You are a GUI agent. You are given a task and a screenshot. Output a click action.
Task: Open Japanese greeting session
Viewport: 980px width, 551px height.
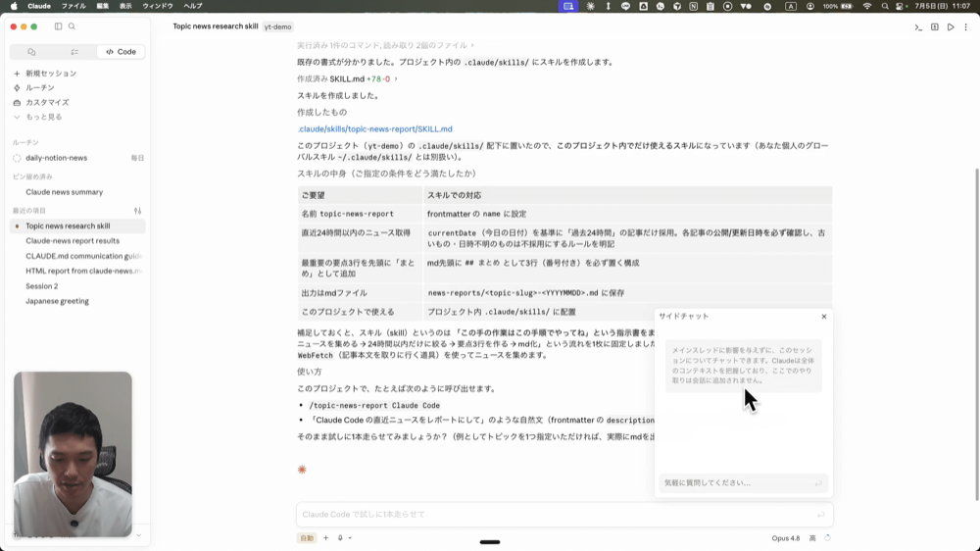tap(77, 301)
